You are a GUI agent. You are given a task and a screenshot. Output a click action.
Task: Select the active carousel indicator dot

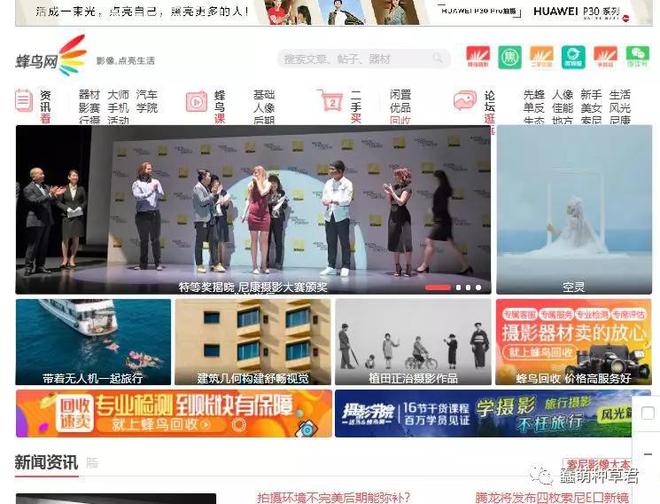[x=437, y=287]
